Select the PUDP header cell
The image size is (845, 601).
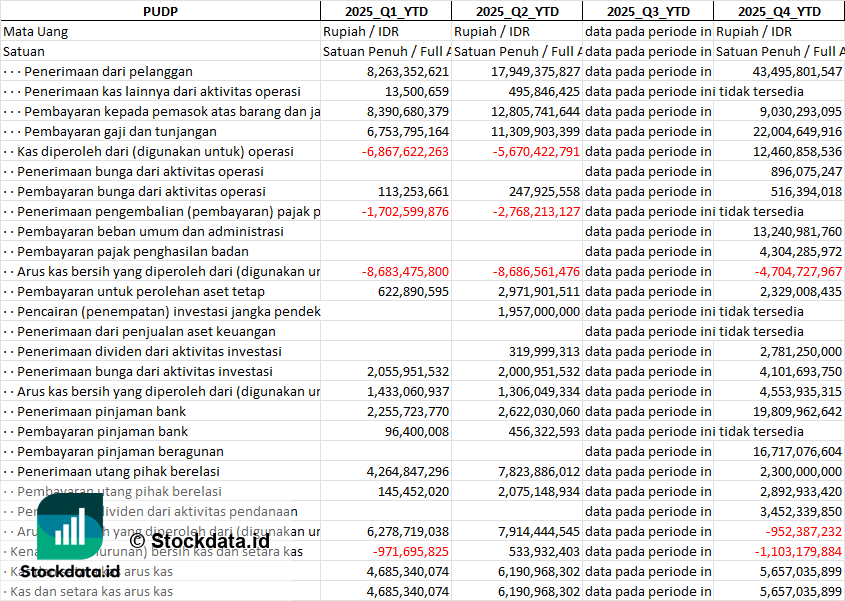(x=160, y=11)
